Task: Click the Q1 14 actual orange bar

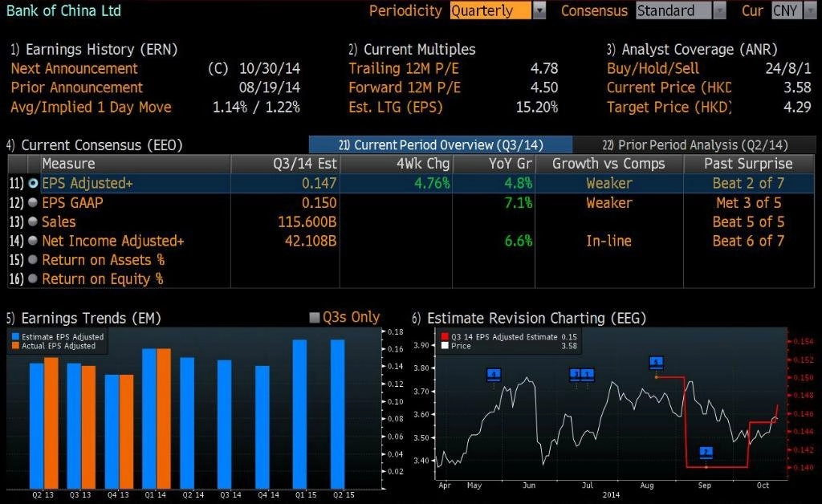Action: 164,419
